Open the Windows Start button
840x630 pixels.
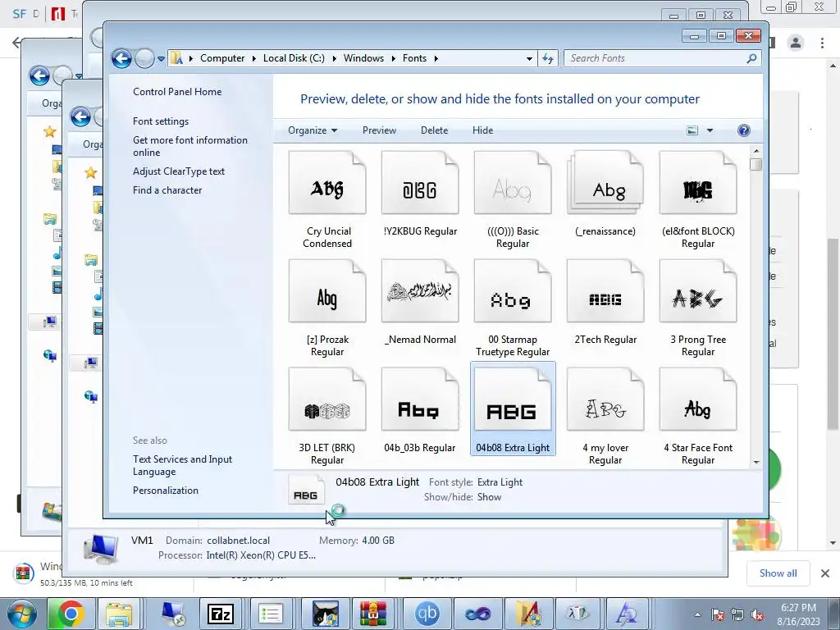click(x=22, y=614)
